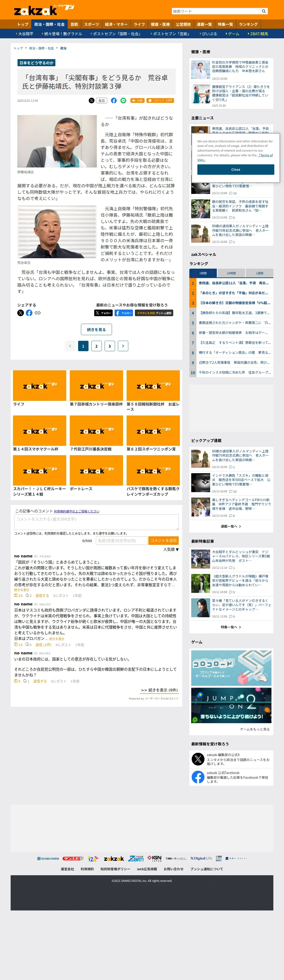Click next page chevron in pagination
This screenshot has height=980, width=284.
point(123,346)
